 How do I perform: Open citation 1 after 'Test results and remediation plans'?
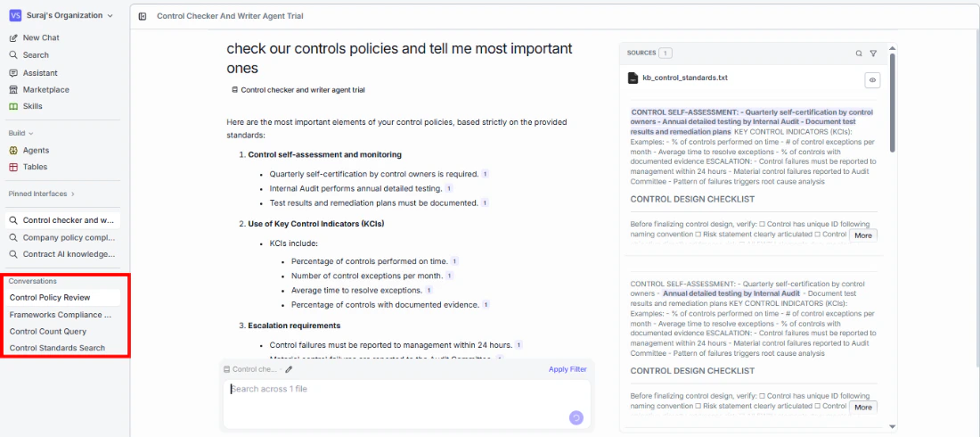pos(485,202)
